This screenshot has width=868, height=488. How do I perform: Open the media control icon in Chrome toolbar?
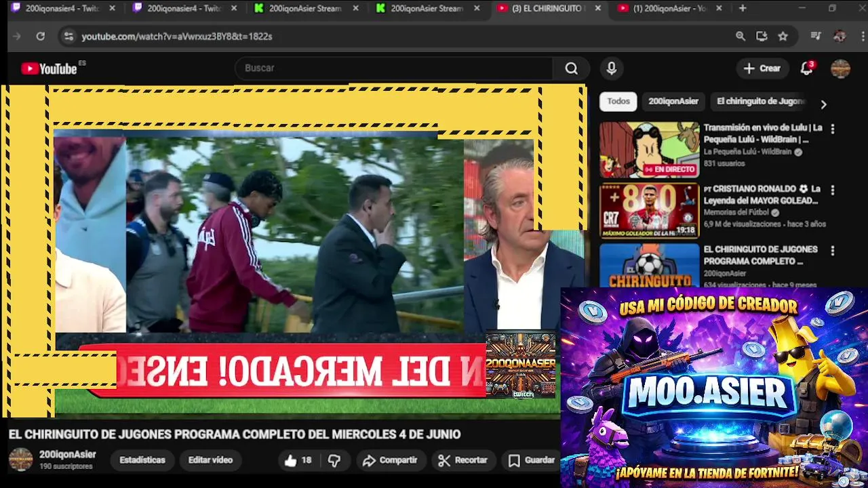click(816, 37)
